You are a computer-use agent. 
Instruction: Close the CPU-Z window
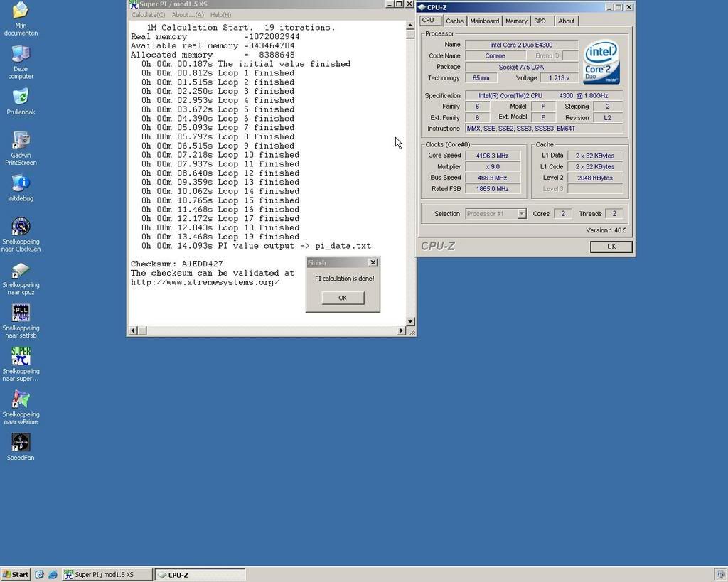tap(628, 7)
